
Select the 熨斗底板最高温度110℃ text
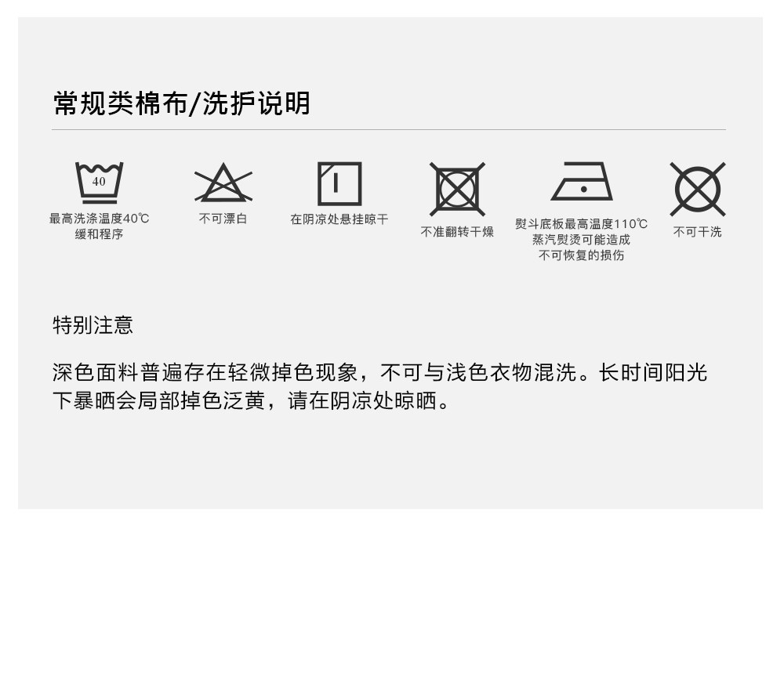(581, 224)
